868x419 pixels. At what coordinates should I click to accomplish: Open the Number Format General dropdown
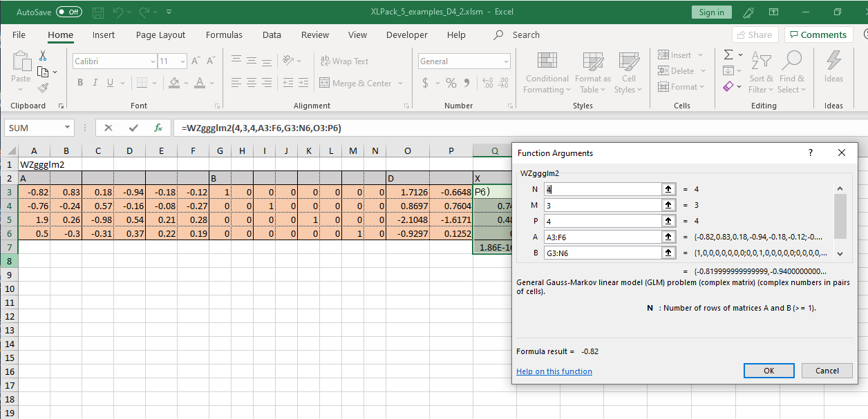click(x=507, y=61)
